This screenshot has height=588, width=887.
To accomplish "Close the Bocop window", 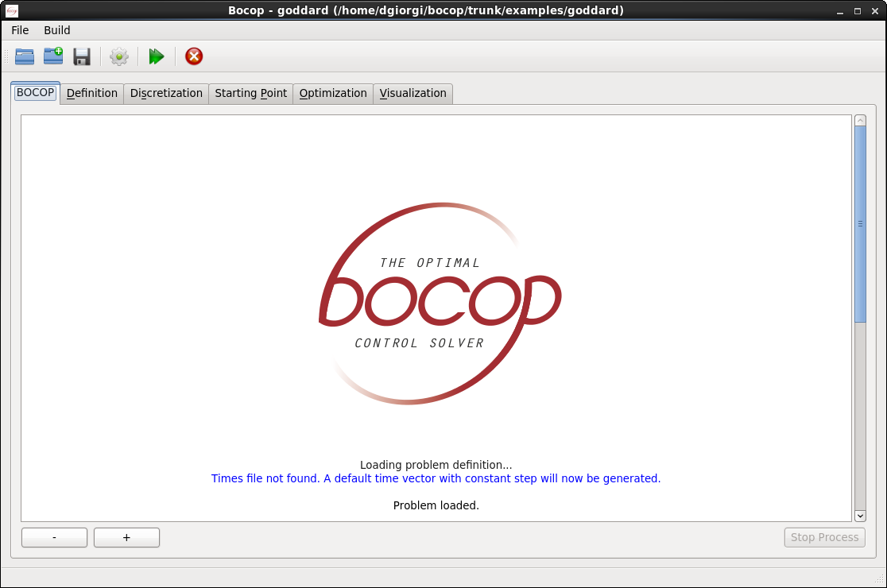I will pos(874,11).
